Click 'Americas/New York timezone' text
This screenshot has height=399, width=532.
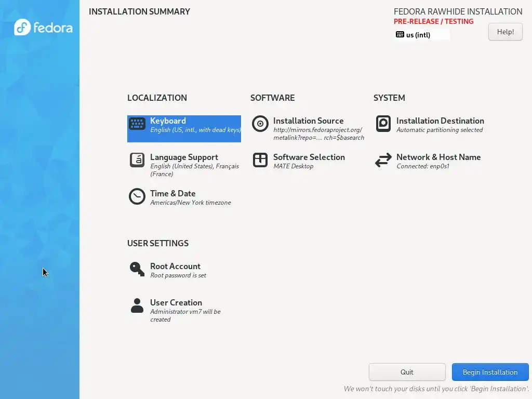[190, 203]
